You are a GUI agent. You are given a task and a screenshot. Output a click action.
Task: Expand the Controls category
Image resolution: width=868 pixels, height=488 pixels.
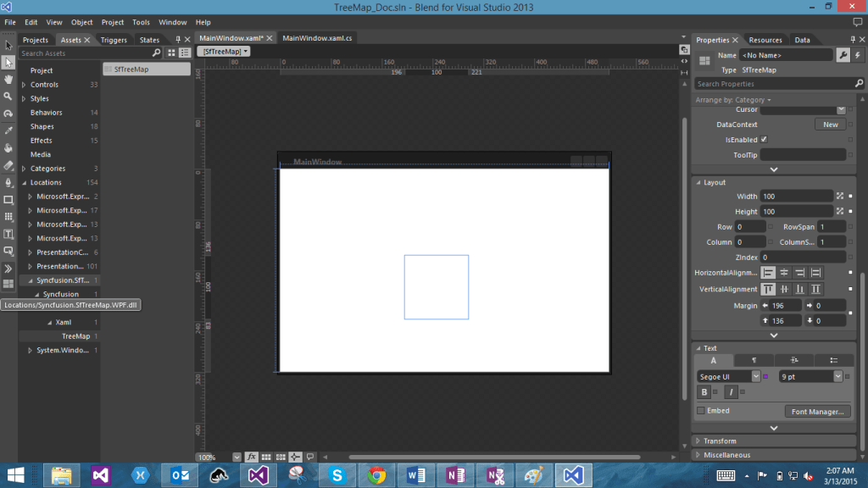pyautogui.click(x=24, y=85)
